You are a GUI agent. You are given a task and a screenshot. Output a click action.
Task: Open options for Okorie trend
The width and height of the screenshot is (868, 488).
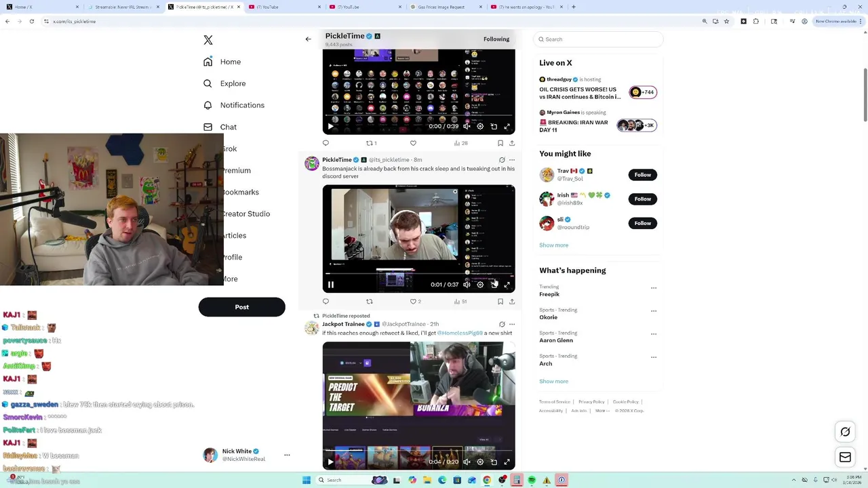point(654,311)
